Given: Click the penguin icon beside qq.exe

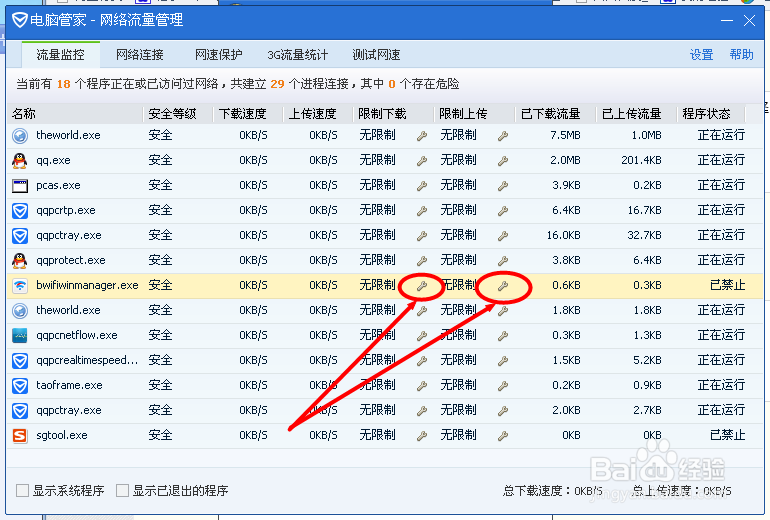Looking at the screenshot, I should [x=20, y=160].
